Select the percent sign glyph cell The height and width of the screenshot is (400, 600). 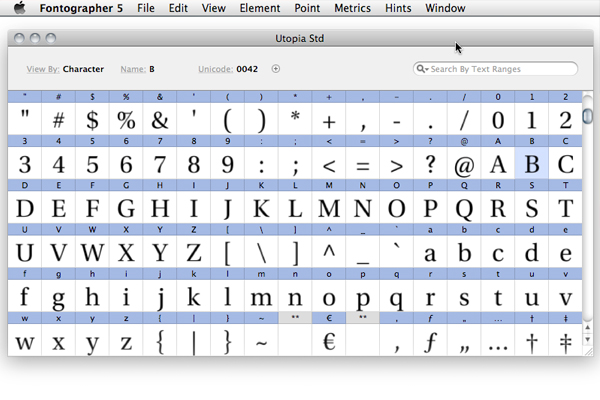125,120
